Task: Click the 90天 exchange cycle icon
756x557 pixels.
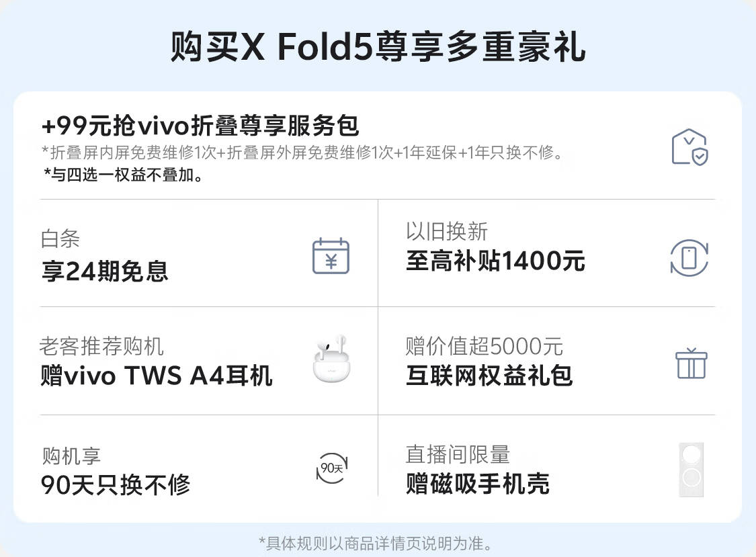Action: coord(332,468)
